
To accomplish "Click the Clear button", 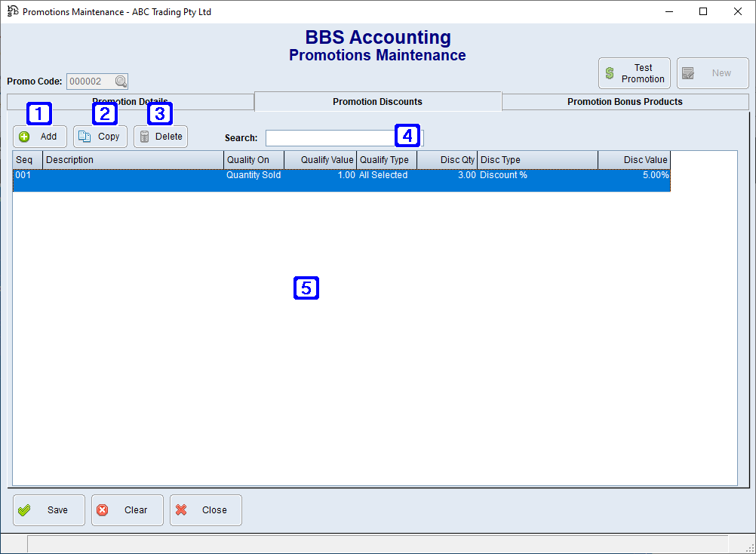I will click(127, 510).
